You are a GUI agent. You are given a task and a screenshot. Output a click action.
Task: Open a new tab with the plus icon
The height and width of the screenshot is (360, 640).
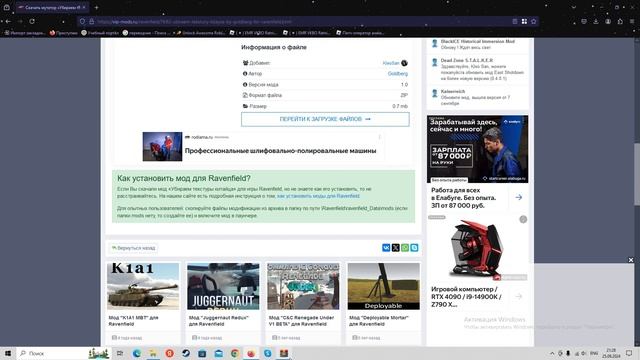click(96, 7)
